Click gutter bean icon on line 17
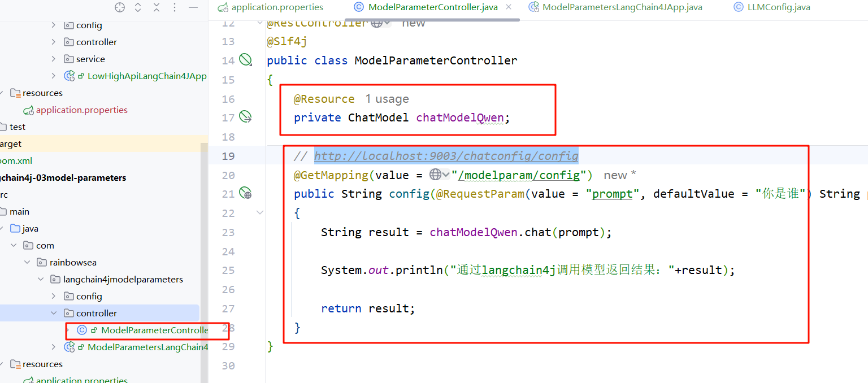The image size is (868, 383). click(x=245, y=117)
